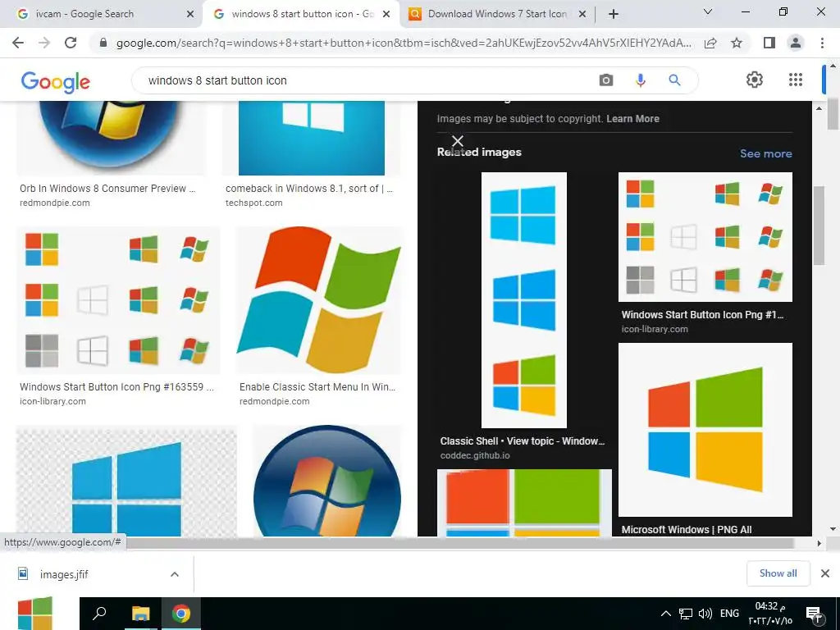Click Show all downloads
The width and height of the screenshot is (840, 630).
pos(778,573)
